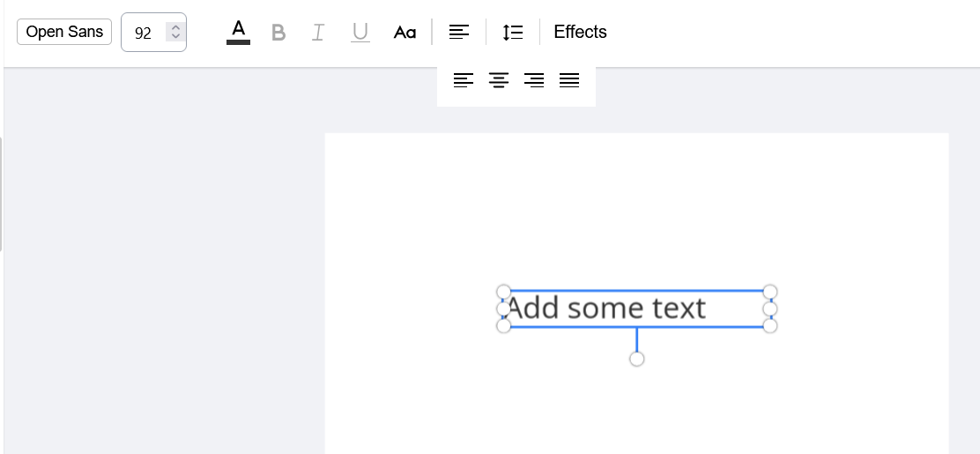Open the Effects panel
The width and height of the screenshot is (980, 454).
tap(580, 32)
